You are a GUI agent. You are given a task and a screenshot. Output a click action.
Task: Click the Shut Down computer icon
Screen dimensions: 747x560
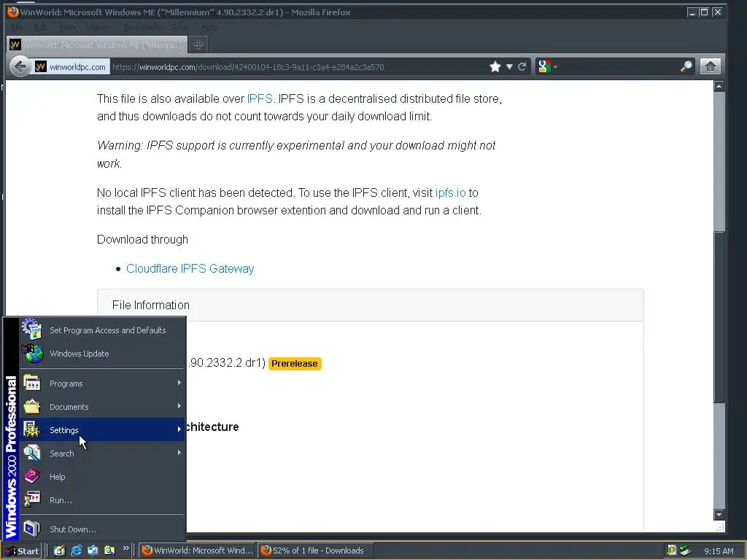point(32,529)
